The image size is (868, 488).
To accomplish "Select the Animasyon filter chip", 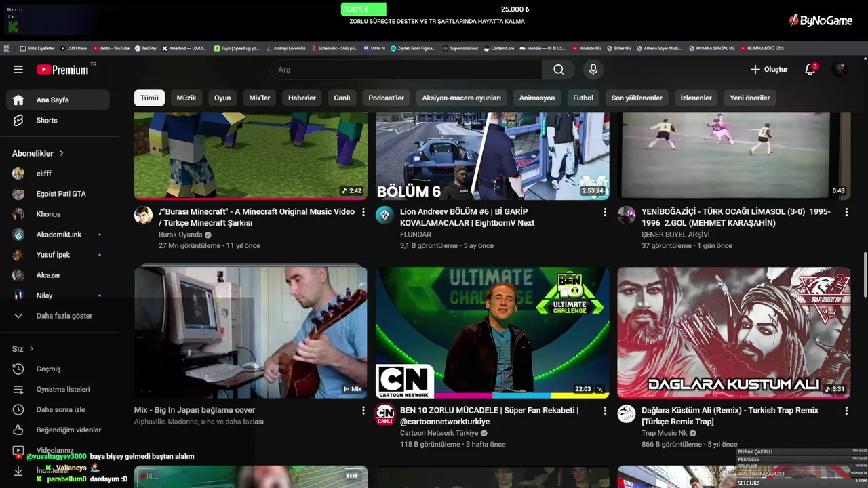I will click(x=537, y=98).
